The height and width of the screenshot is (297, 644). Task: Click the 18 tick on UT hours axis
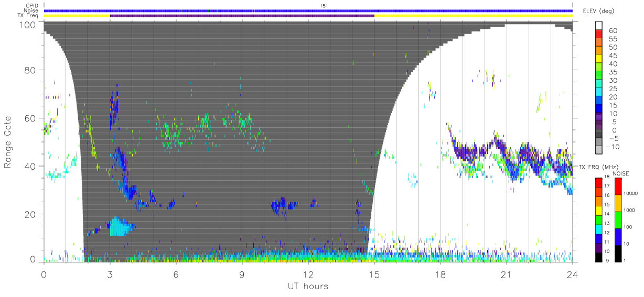coord(440,274)
